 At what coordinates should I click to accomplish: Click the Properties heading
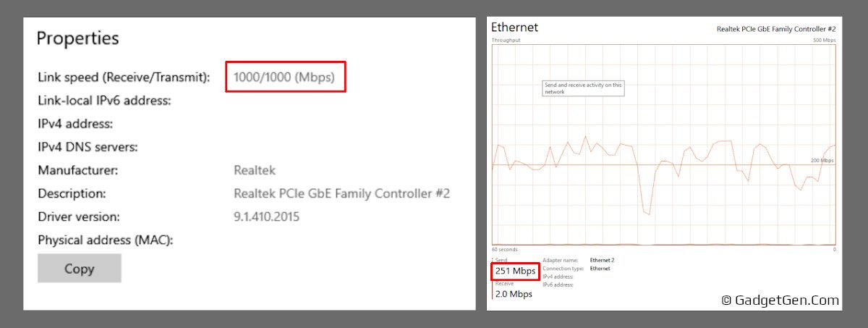point(78,38)
